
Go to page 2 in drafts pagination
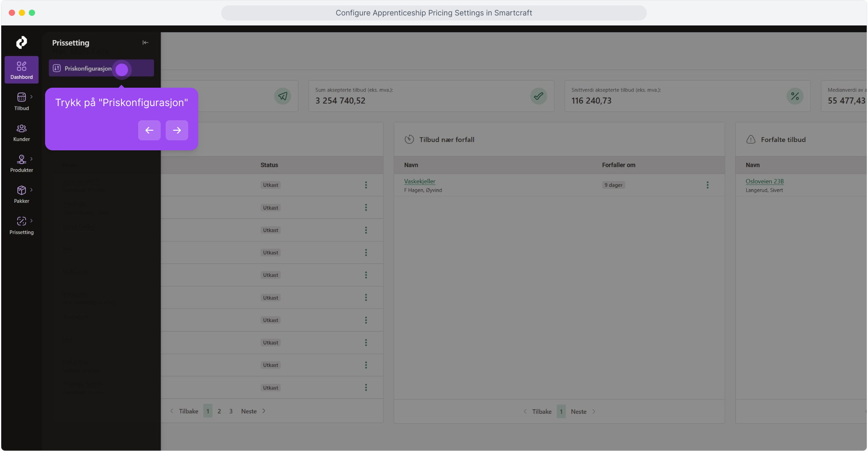219,411
